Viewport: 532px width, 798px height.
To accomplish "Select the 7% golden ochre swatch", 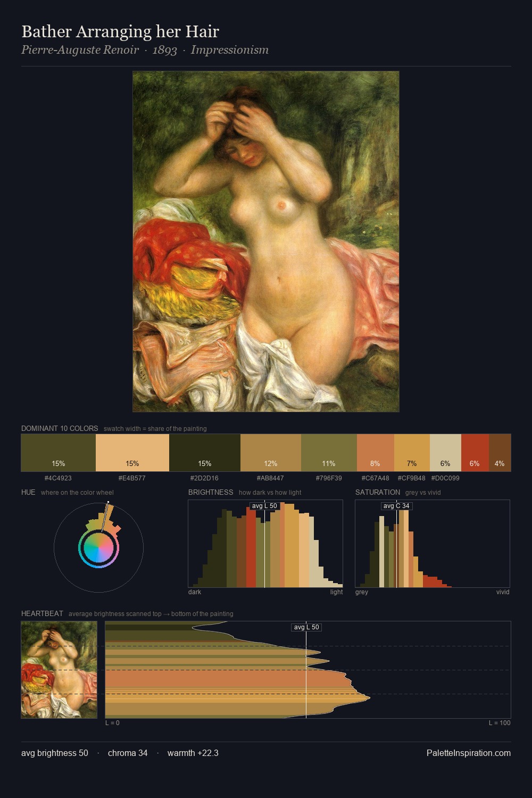I will point(412,453).
